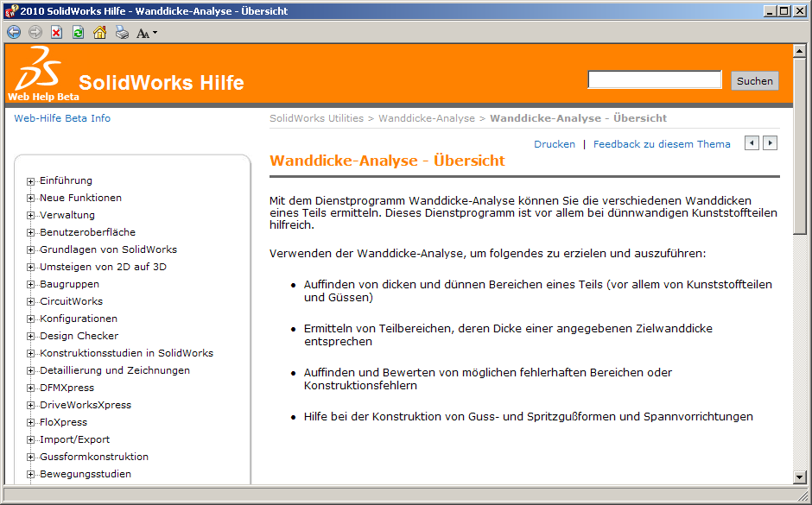Click the window title bar help icon
The width and height of the screenshot is (812, 505).
click(x=11, y=11)
